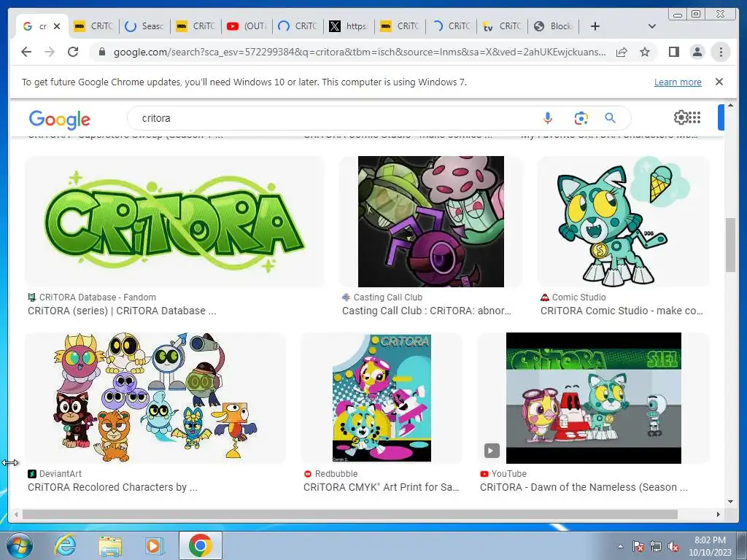View site info padlock icon
This screenshot has width=747, height=560.
[102, 52]
